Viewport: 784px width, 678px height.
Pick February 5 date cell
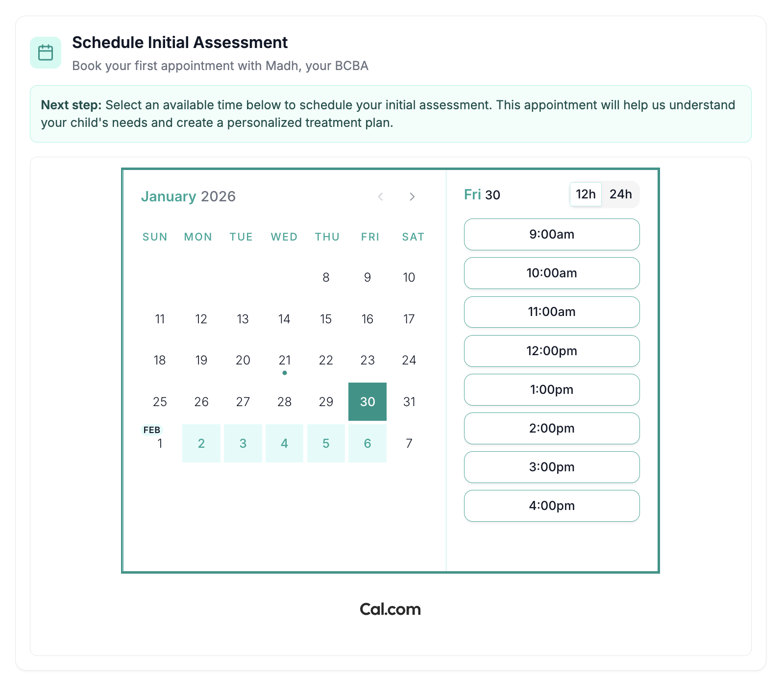tap(326, 443)
